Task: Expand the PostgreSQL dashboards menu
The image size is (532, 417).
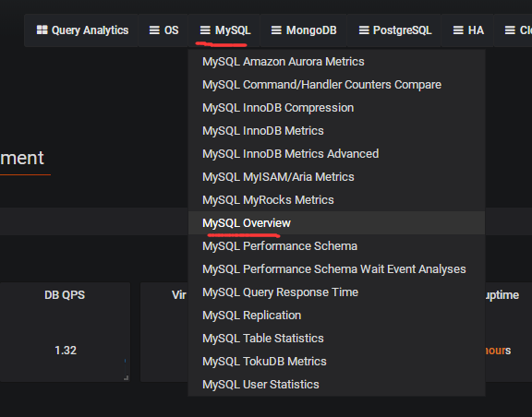Action: coord(394,30)
